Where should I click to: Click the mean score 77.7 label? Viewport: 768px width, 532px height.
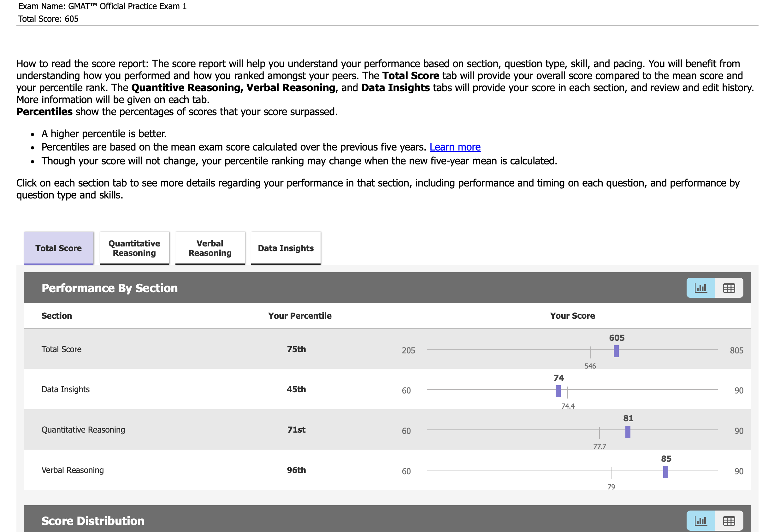pyautogui.click(x=599, y=446)
